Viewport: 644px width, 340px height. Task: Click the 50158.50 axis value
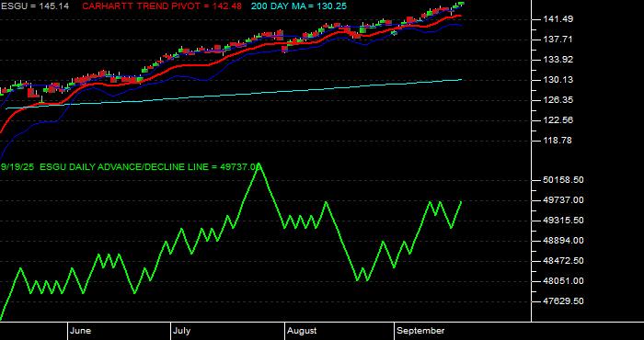(562, 180)
